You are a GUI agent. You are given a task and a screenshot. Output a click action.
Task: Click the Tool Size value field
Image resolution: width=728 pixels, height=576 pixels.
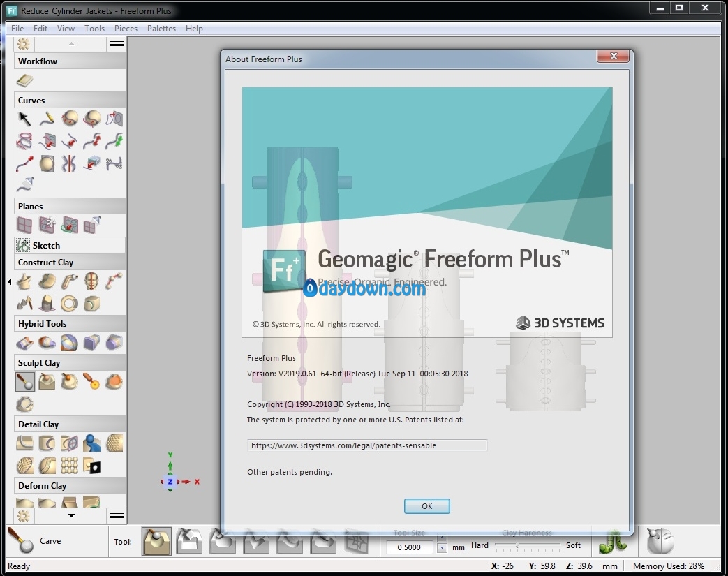tap(410, 547)
